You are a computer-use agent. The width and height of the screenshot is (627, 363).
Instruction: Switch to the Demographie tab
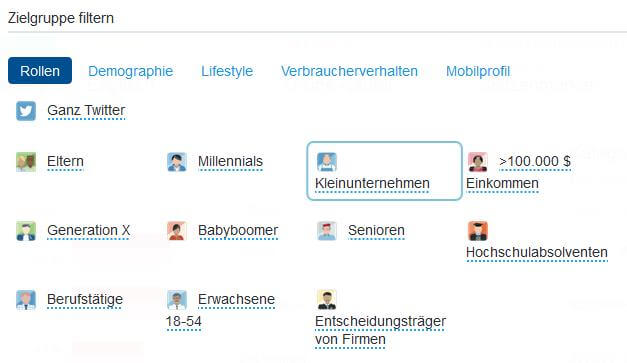(130, 71)
